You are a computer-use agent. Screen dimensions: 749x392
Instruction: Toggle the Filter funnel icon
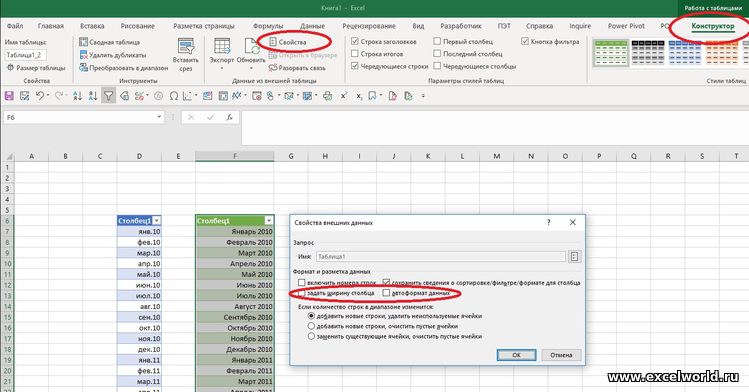click(x=108, y=96)
